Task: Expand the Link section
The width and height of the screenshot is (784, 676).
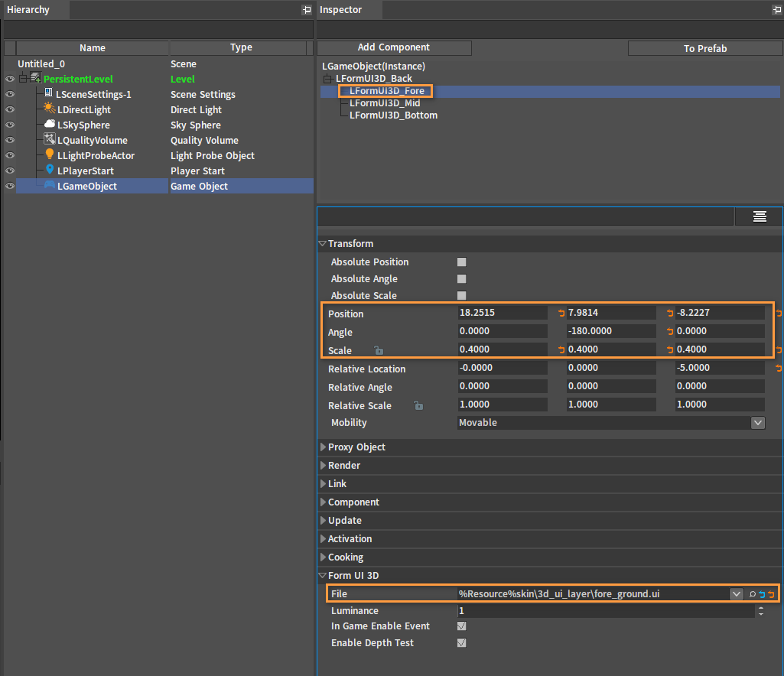Action: click(323, 483)
